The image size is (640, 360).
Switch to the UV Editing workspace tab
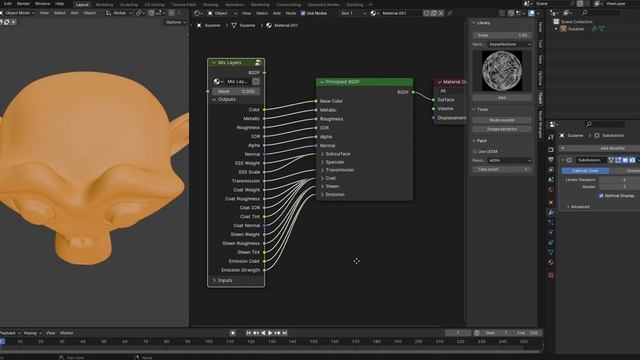tap(155, 4)
